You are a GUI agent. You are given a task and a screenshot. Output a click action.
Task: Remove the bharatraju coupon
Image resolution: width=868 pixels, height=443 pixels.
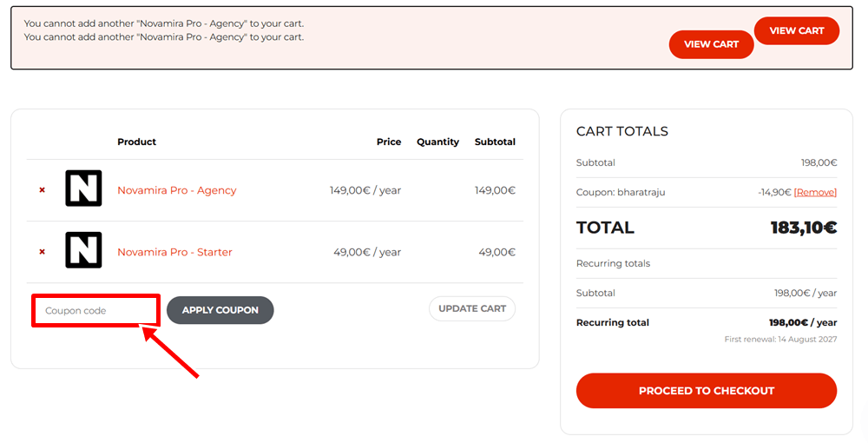coord(815,192)
